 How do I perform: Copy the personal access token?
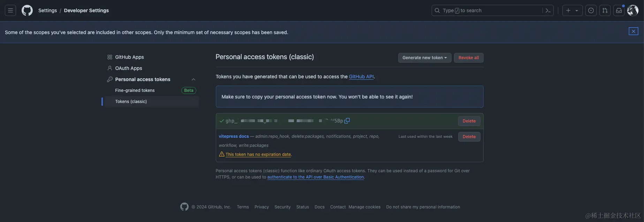click(347, 121)
